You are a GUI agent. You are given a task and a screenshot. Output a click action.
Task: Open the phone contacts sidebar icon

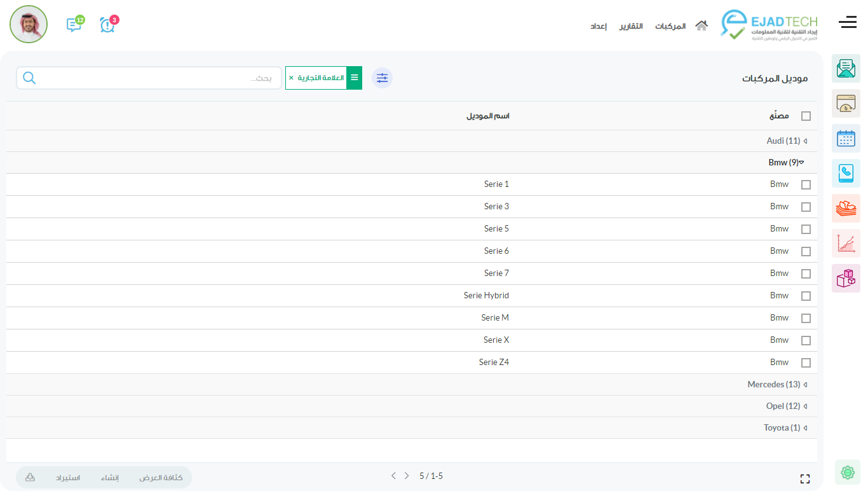[x=846, y=174]
